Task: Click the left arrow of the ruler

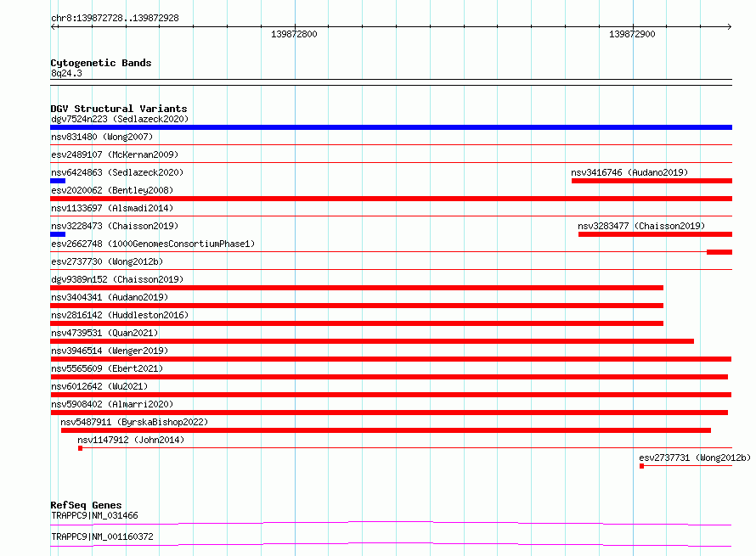Action: [x=54, y=27]
